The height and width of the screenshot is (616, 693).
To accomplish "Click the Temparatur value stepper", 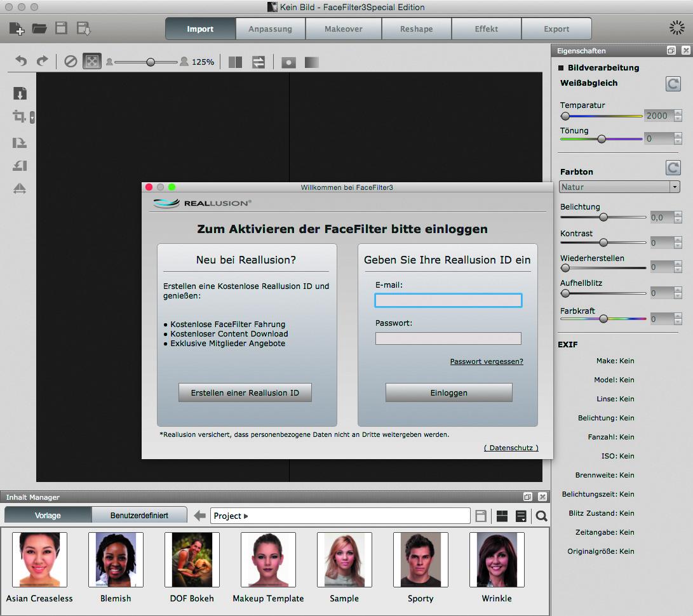I will pyautogui.click(x=678, y=116).
